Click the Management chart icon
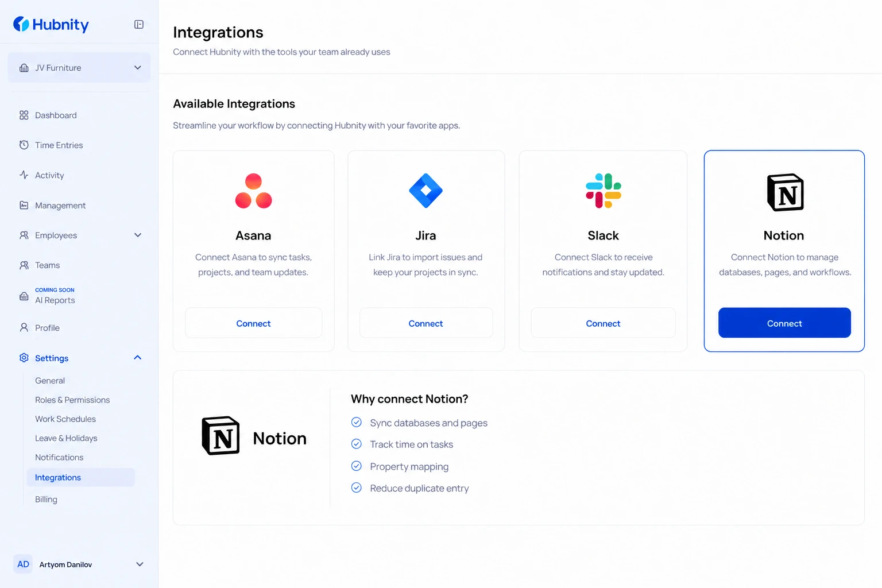882x588 pixels. pyautogui.click(x=24, y=206)
